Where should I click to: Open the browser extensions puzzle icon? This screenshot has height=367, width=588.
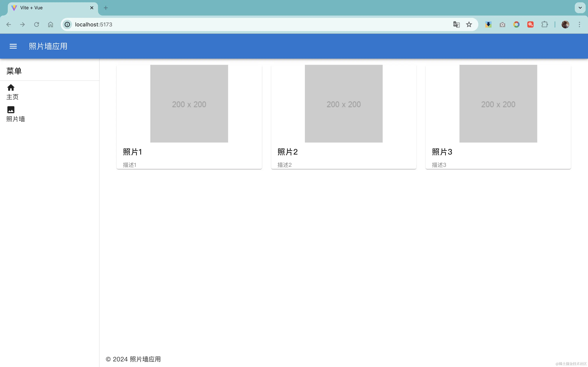[x=544, y=24]
